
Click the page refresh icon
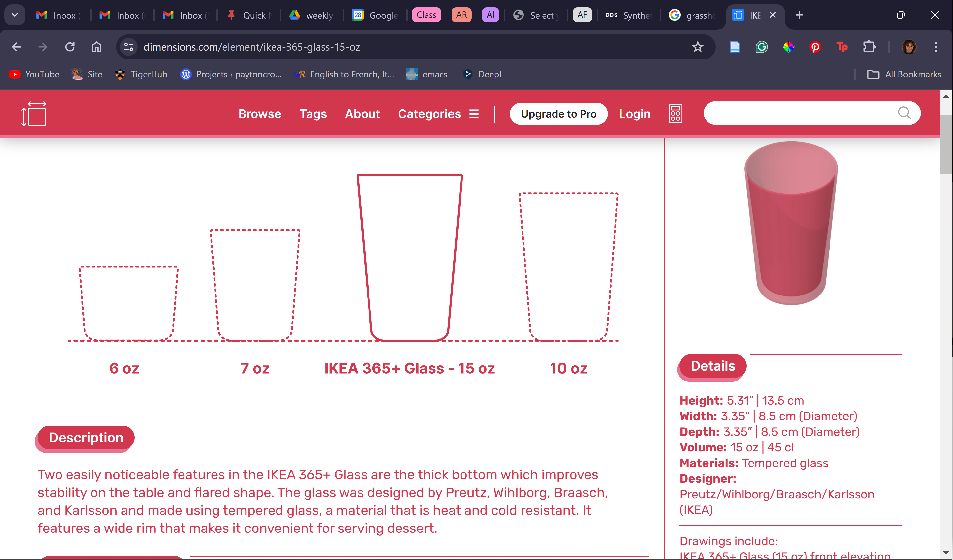click(x=69, y=47)
